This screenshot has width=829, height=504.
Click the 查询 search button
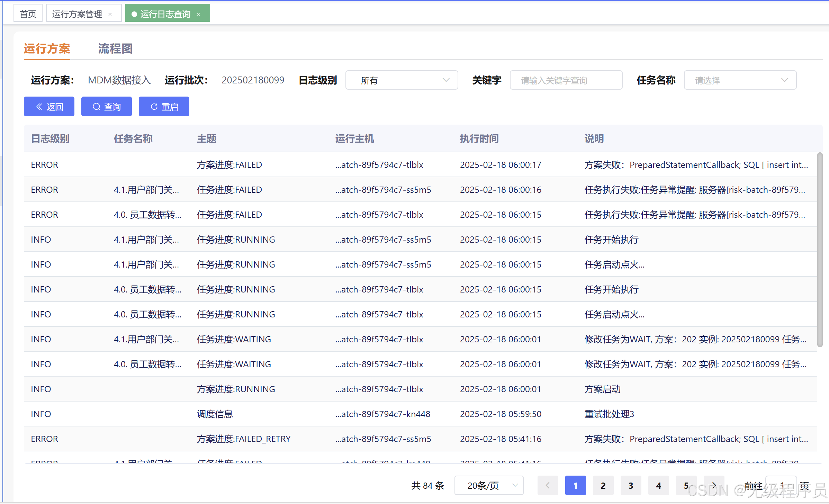point(106,107)
